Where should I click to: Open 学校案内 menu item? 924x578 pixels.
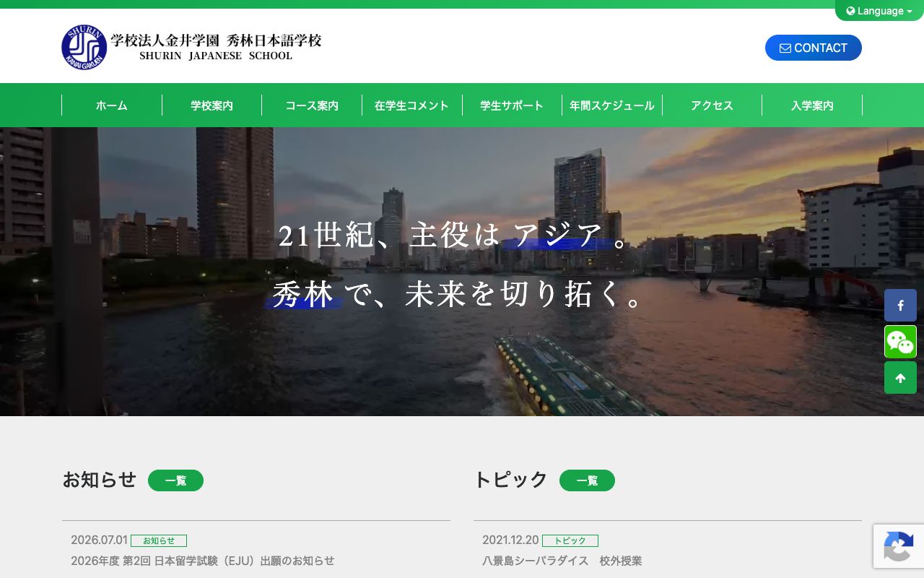click(x=212, y=105)
